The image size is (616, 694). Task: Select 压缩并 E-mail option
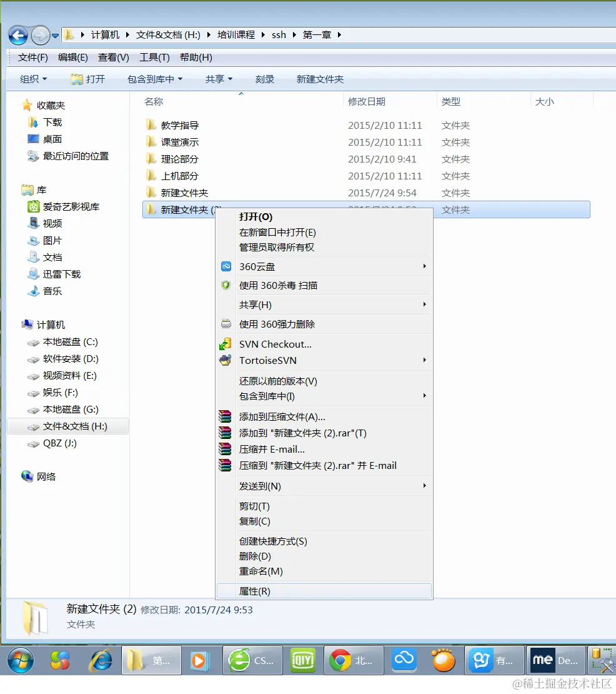[272, 448]
